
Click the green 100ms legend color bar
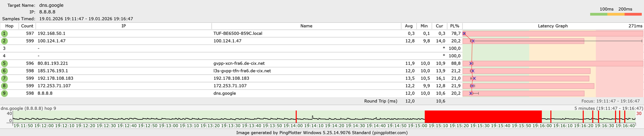[599, 14]
